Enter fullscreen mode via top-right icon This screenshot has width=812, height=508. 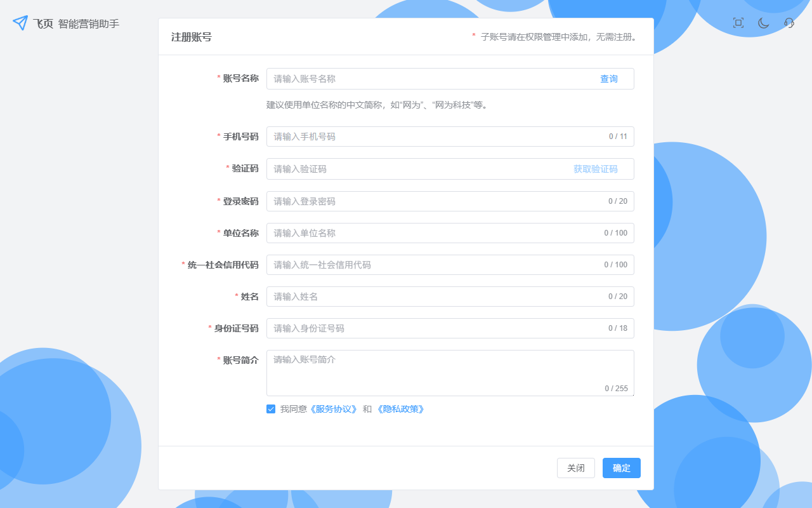pyautogui.click(x=738, y=23)
